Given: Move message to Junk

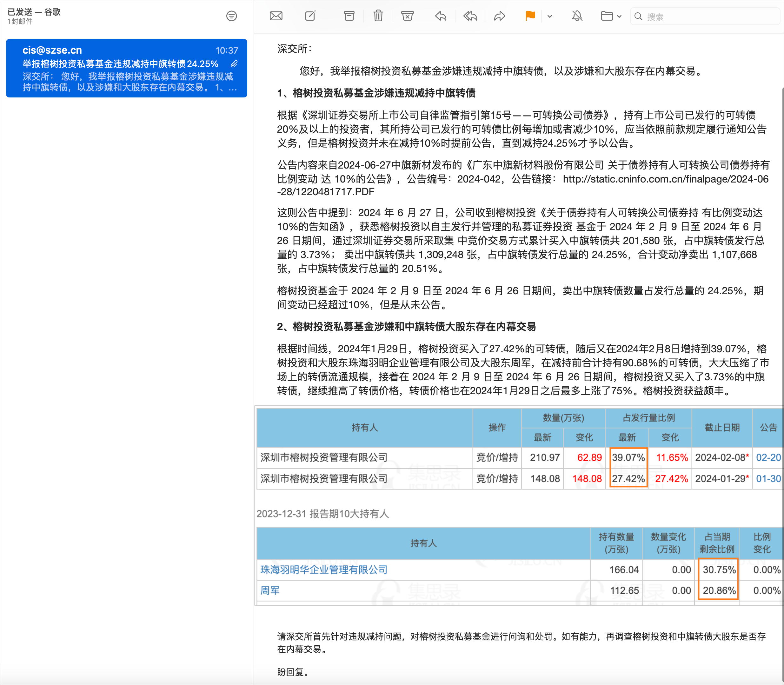Looking at the screenshot, I should pyautogui.click(x=407, y=16).
